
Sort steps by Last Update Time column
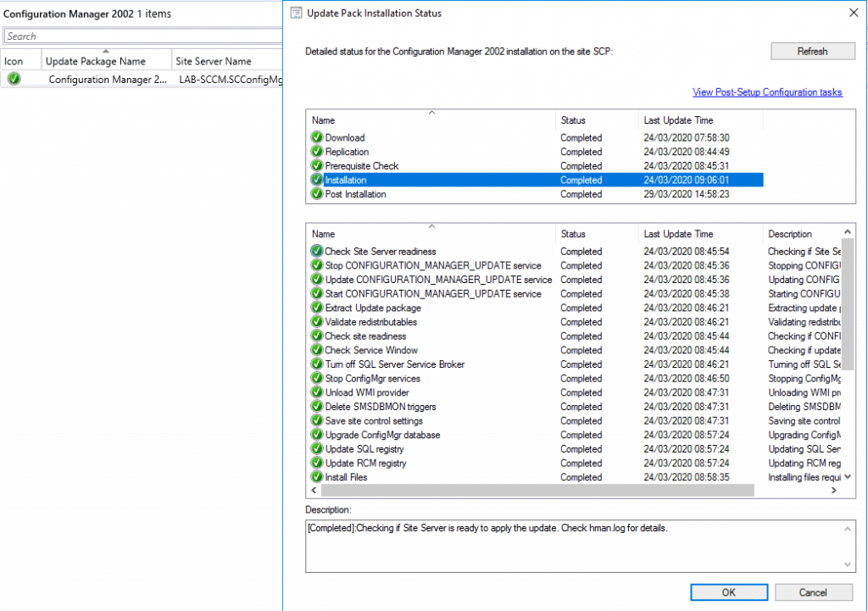coord(678,234)
